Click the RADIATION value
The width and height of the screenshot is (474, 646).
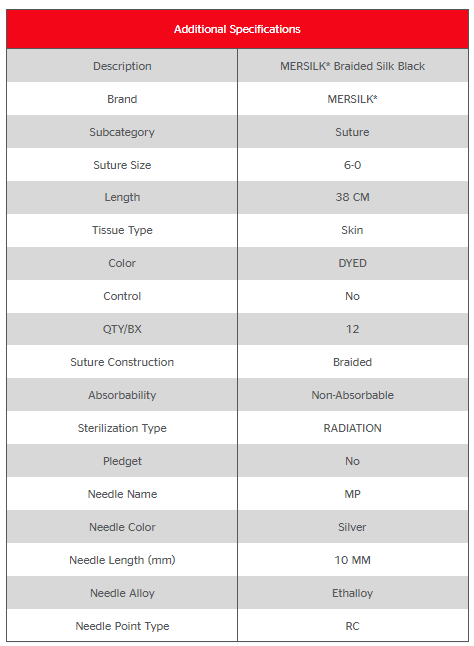[353, 428]
